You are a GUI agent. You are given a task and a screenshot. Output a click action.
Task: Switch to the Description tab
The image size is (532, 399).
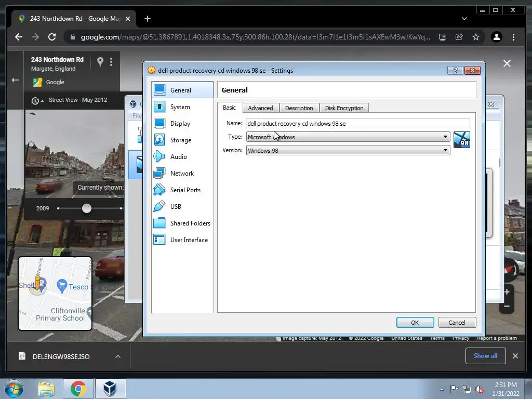299,108
